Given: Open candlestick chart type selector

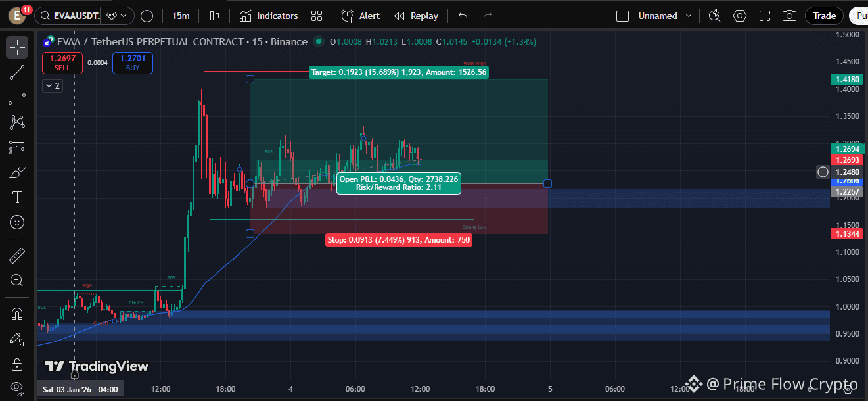Looking at the screenshot, I should [214, 16].
